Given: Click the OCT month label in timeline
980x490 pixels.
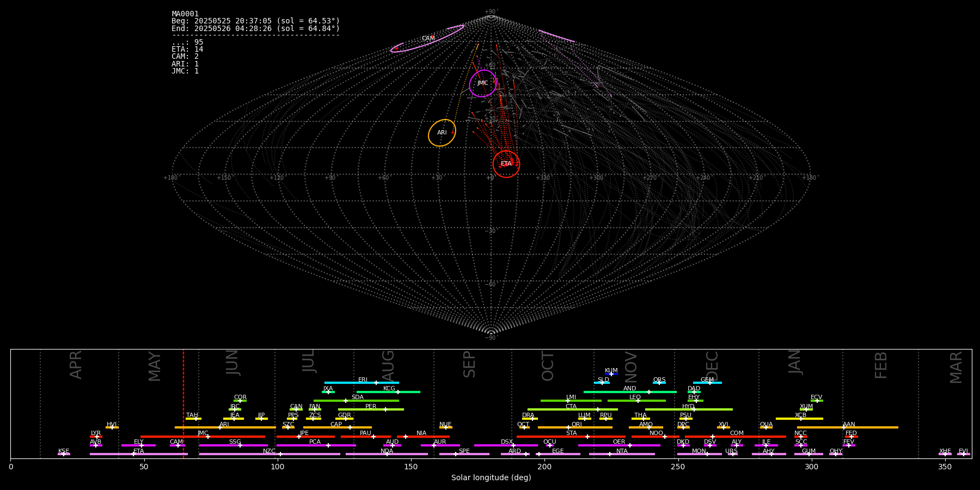Looking at the screenshot, I should pyautogui.click(x=548, y=366).
